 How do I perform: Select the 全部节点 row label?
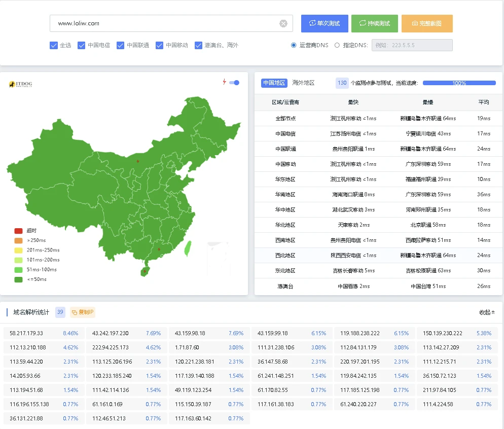(285, 119)
